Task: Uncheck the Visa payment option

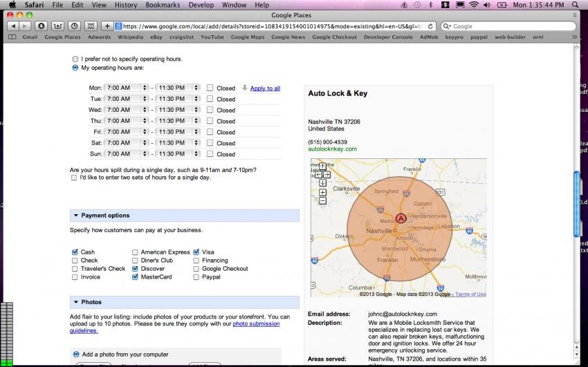Action: tap(196, 252)
